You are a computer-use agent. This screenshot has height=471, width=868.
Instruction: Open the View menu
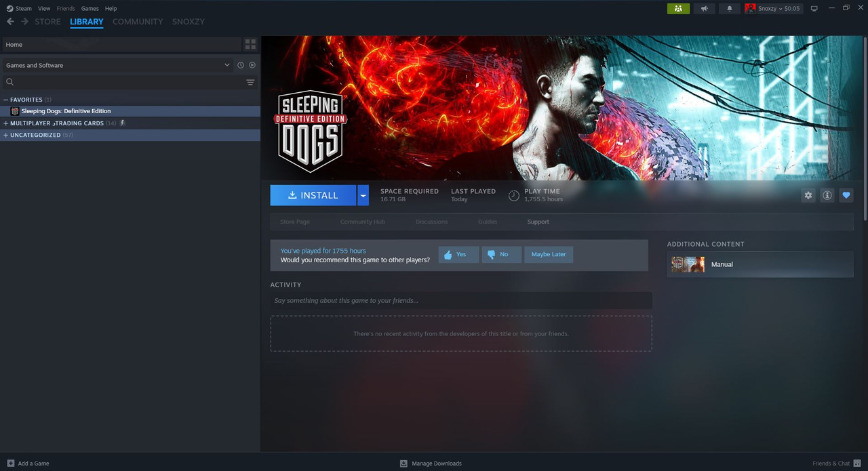[44, 8]
